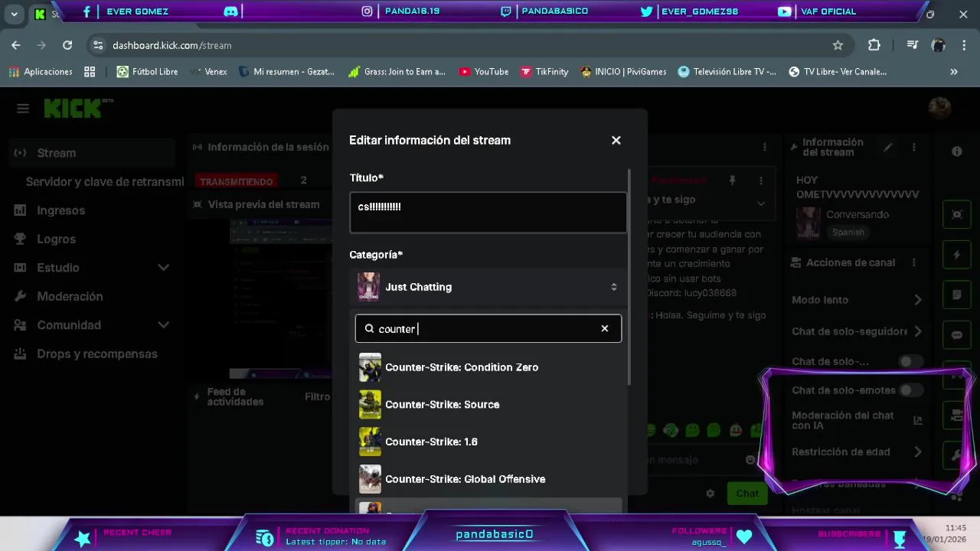Open the Just Chatting category dropdown

click(488, 287)
